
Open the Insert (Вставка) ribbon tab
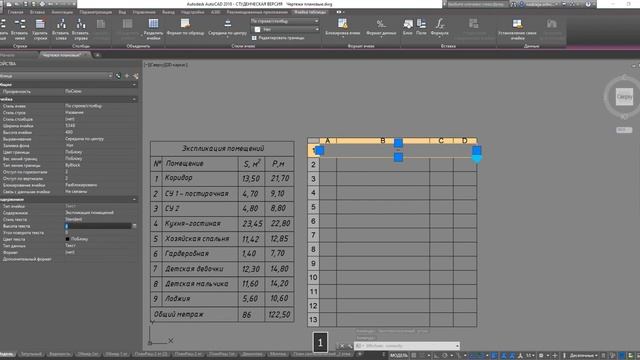click(37, 12)
